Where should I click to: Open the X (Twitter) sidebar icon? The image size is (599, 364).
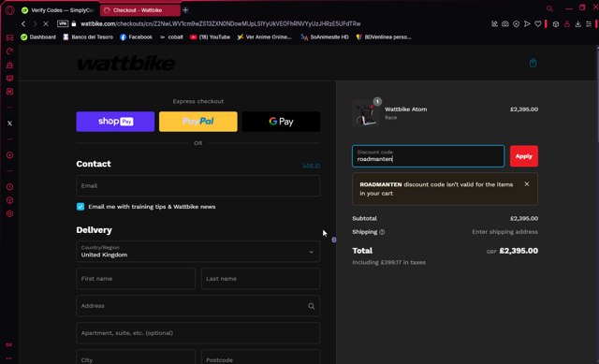(9, 123)
